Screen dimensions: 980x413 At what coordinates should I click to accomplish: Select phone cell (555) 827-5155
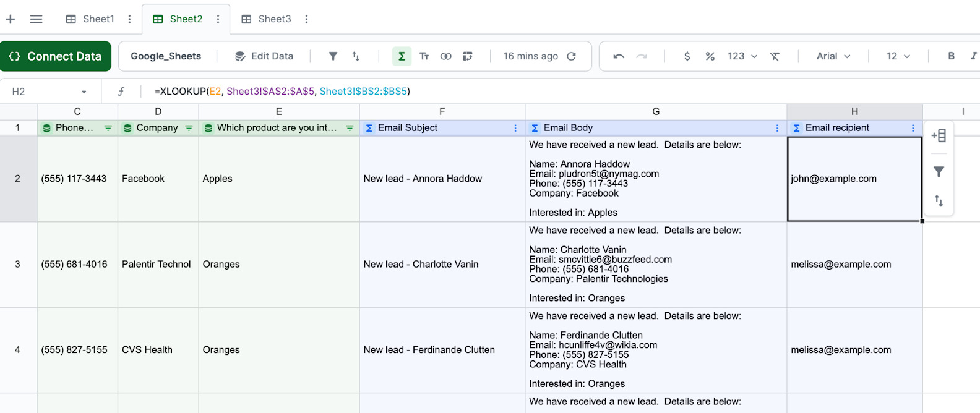point(77,350)
